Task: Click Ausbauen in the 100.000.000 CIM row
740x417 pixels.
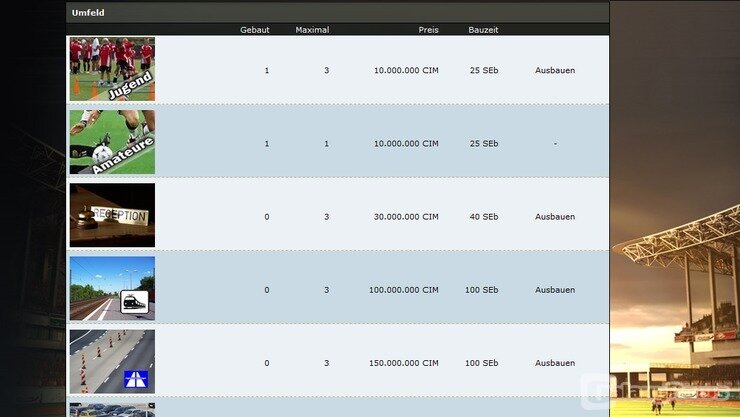Action: point(555,290)
